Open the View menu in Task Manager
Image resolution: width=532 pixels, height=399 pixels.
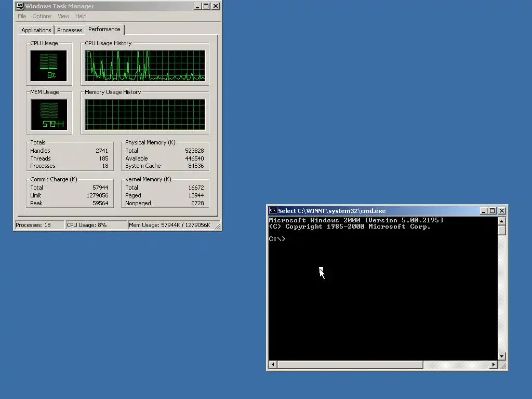pyautogui.click(x=63, y=16)
